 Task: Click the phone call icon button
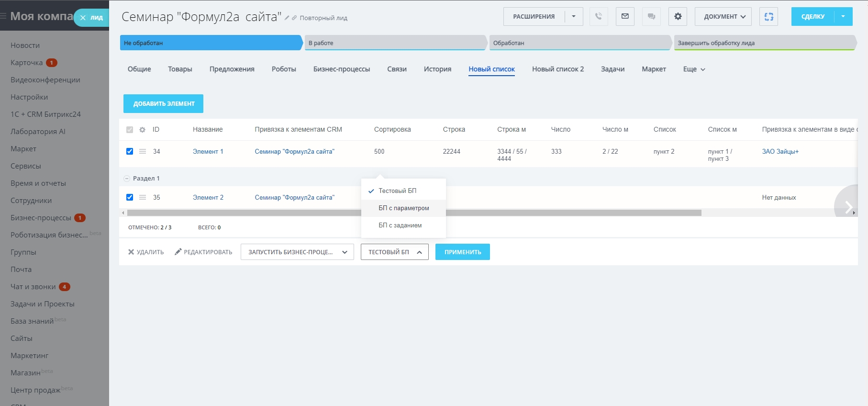pos(599,16)
